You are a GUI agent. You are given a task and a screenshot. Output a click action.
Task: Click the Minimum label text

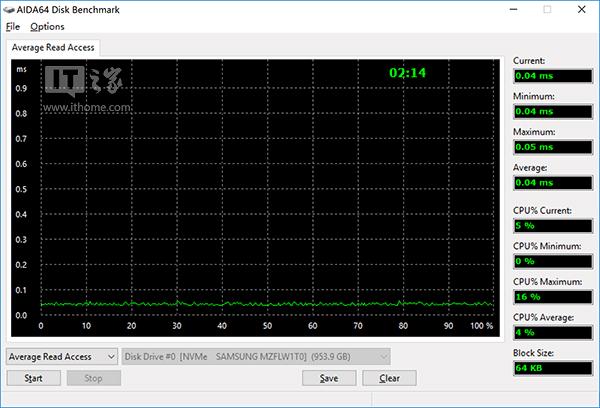point(533,96)
